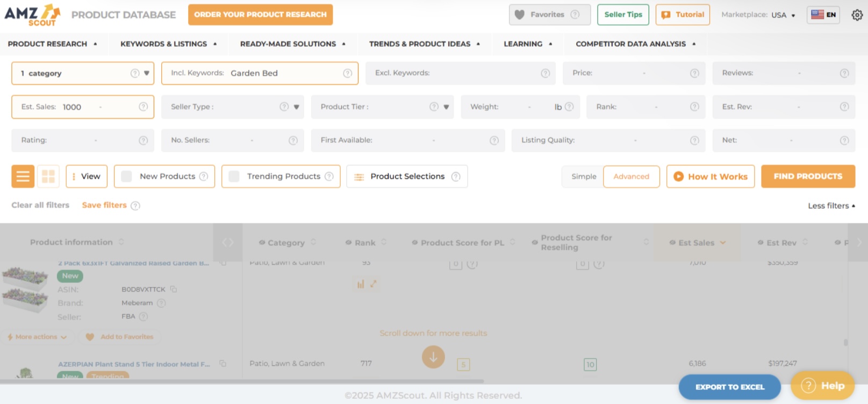The width and height of the screenshot is (868, 404).
Task: Open the Trends & Product Ideas menu
Action: pos(425,44)
